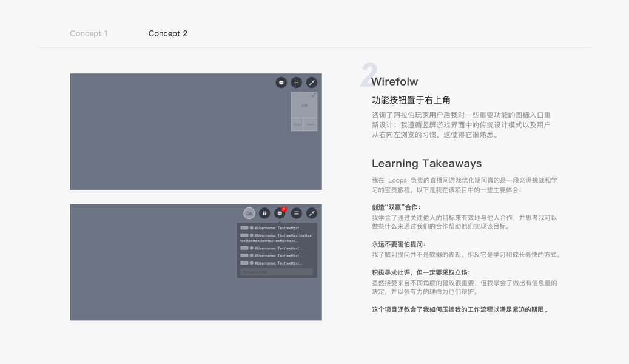629x364 pixels.
Task: Click collapse arrows icon in upper wireframe
Action: click(312, 83)
